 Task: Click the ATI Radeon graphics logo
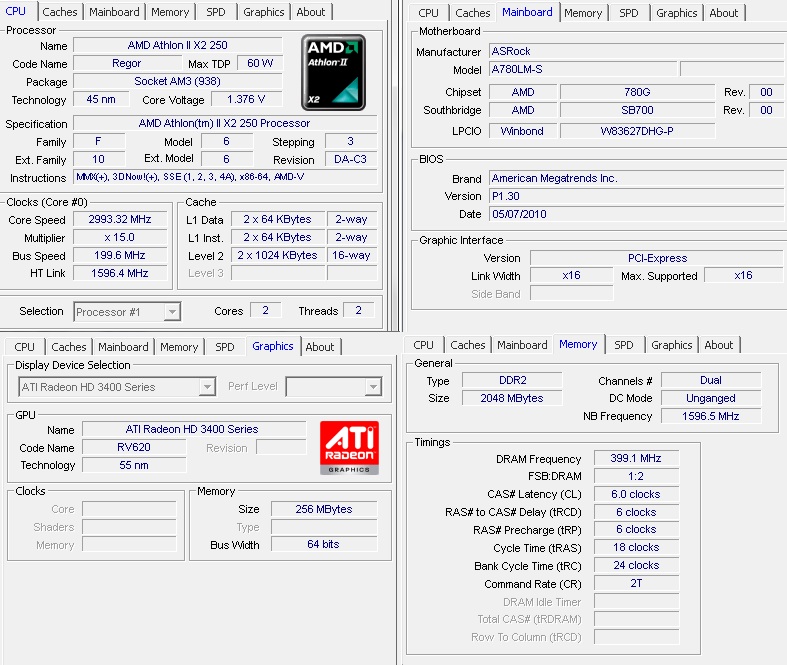(348, 446)
